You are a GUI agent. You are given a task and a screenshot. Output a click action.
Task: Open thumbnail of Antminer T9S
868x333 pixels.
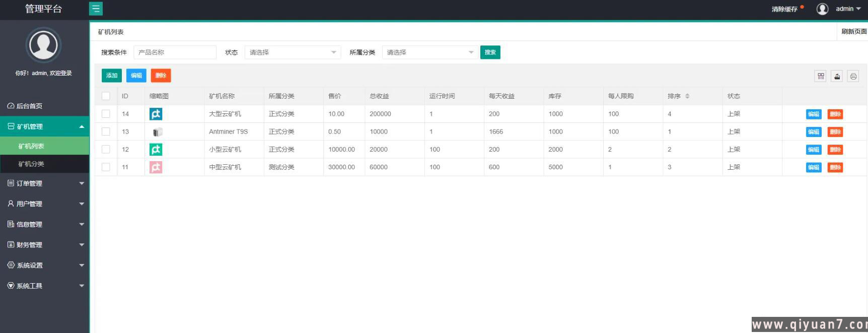(x=157, y=132)
